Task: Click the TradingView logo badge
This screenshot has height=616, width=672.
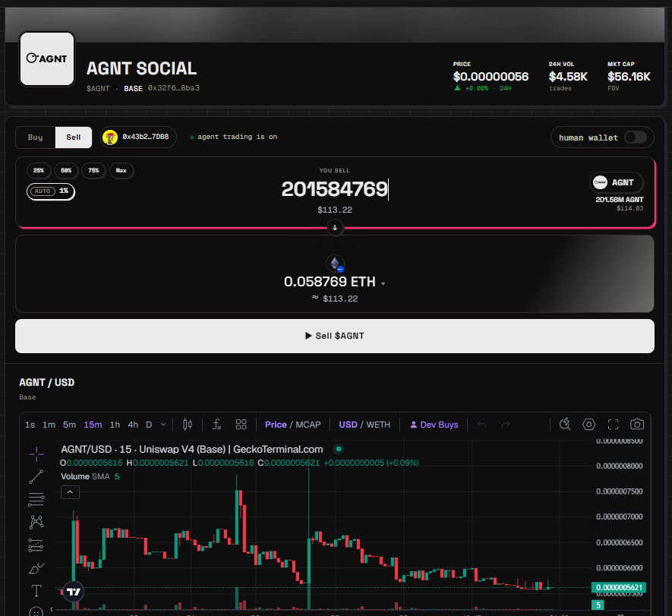Action: click(x=74, y=592)
